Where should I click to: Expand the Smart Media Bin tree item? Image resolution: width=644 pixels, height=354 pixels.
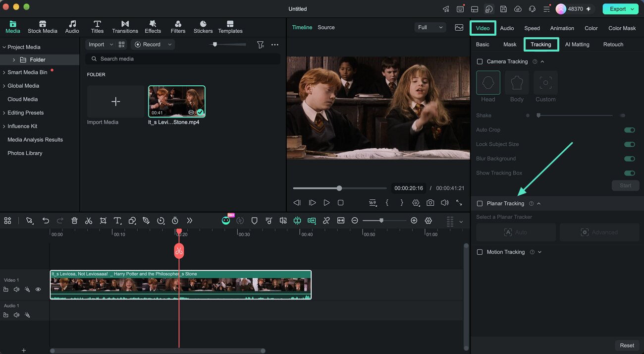click(4, 72)
